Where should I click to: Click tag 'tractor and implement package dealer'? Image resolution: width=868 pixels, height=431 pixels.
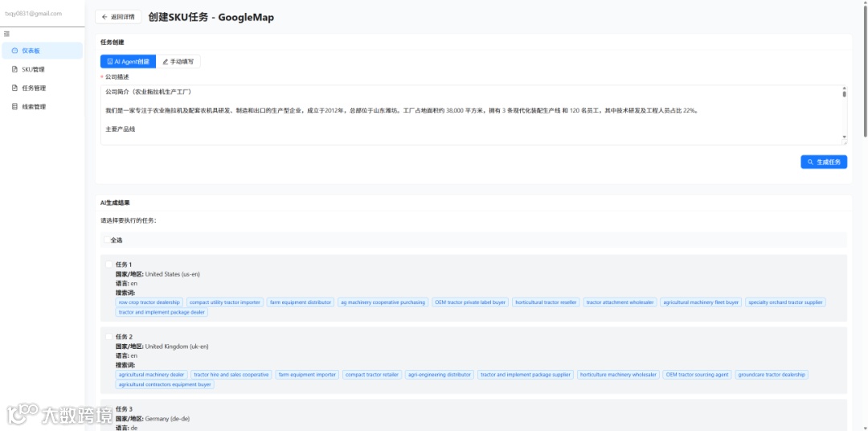point(162,313)
